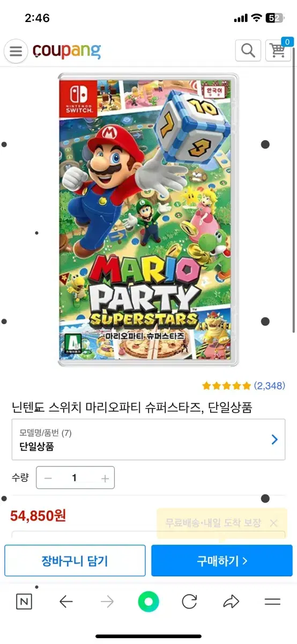Tap the green circle center button
297x644 pixels.
[148, 602]
